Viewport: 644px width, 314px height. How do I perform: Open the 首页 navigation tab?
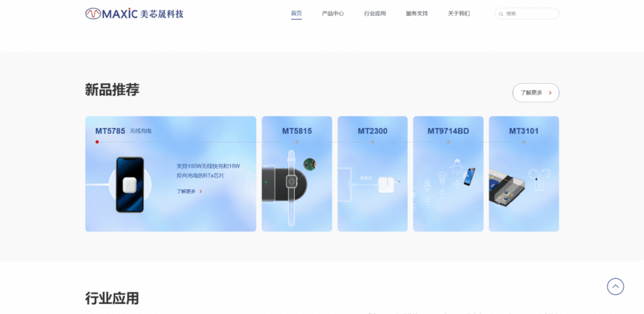[x=296, y=13]
